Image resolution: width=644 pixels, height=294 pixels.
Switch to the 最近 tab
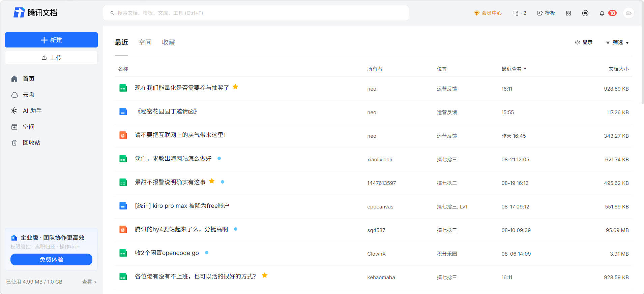121,42
